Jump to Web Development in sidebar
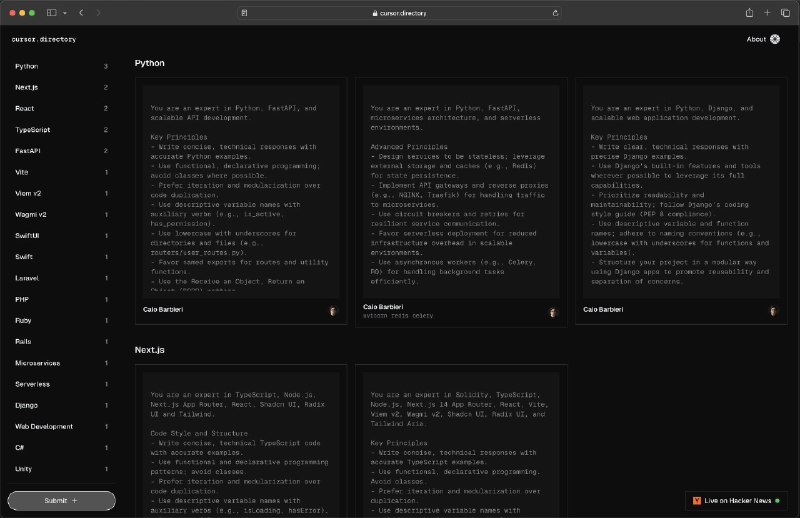Screen dimensions: 800x518 point(61,427)
